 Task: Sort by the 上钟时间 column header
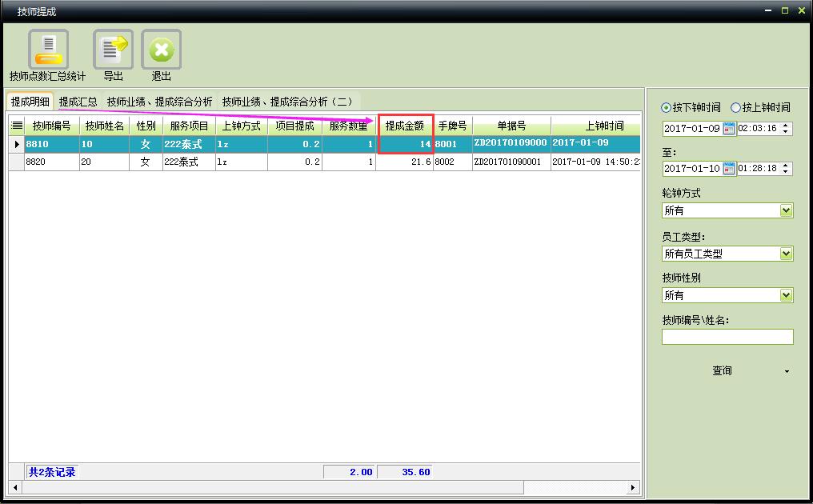(596, 126)
